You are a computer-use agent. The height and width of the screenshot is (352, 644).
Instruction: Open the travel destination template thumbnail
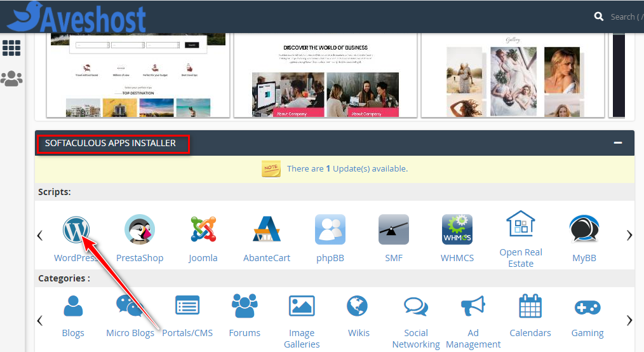[x=138, y=75]
